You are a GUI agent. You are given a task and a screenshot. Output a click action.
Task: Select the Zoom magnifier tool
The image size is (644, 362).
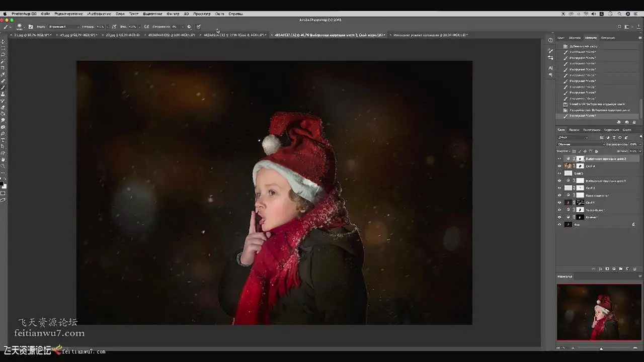point(3,166)
